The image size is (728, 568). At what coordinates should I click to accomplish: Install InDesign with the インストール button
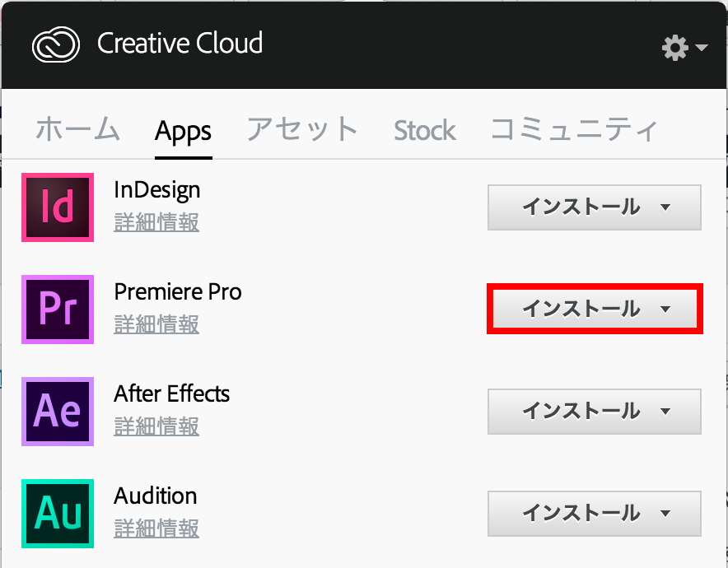(581, 207)
